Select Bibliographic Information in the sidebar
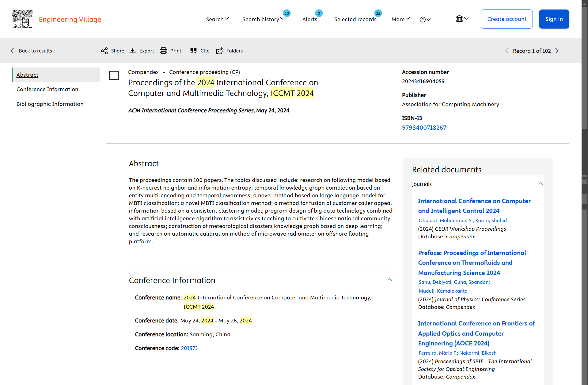 click(x=50, y=104)
